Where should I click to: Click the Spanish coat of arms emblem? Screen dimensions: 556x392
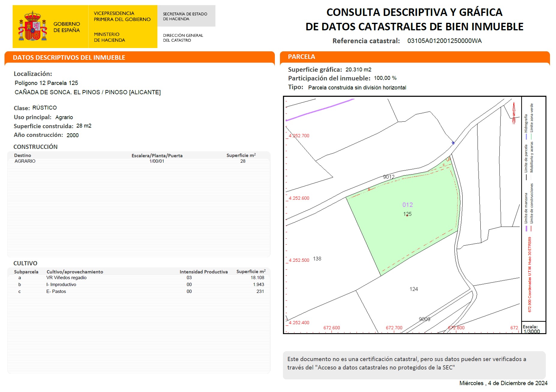[x=32, y=26]
